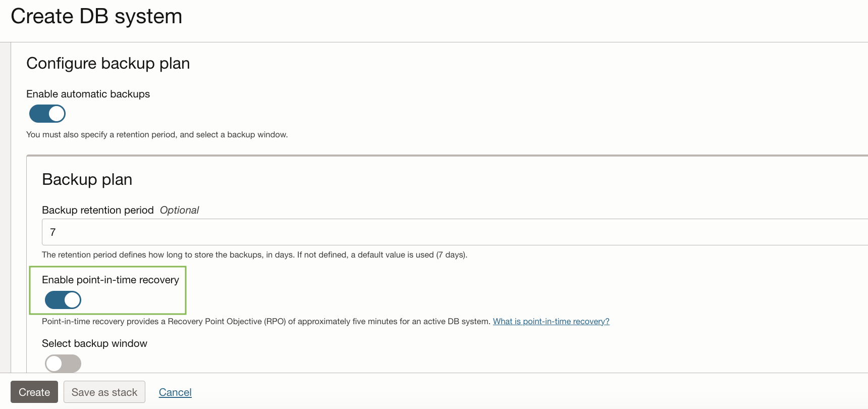The width and height of the screenshot is (868, 409).
Task: Click the Save as stack button
Action: 104,392
